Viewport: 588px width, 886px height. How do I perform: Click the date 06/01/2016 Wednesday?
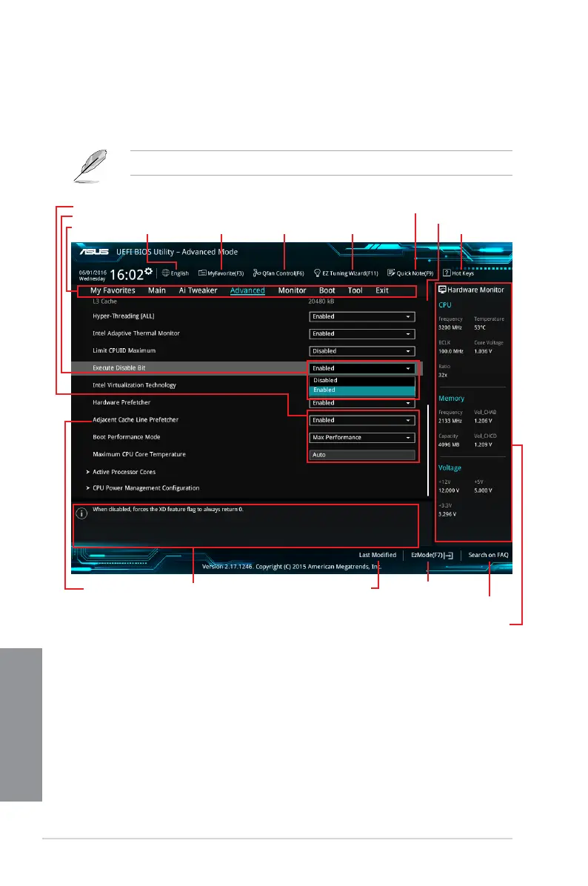coord(93,275)
